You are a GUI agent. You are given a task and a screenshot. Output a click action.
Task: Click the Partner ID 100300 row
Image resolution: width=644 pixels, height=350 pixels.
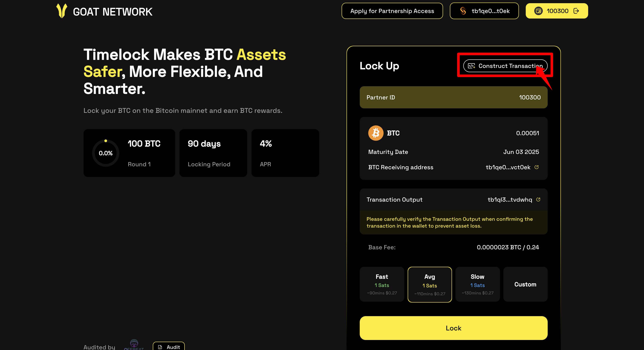[453, 98]
